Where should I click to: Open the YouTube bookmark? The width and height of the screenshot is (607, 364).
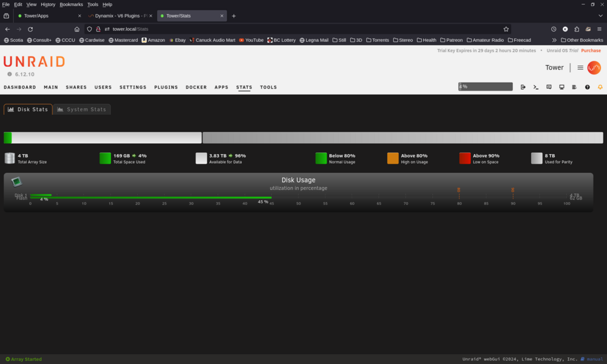click(x=251, y=40)
